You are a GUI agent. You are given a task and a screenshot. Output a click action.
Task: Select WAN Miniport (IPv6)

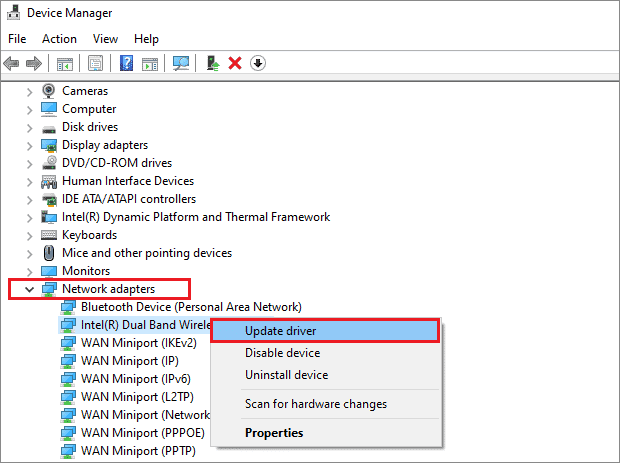pos(136,379)
